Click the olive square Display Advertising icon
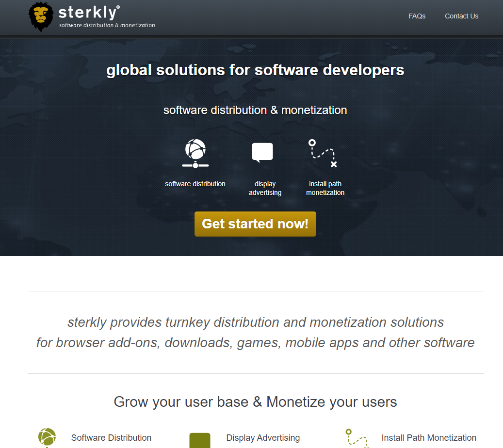Screen dimensions: 503x448 pos(199,440)
